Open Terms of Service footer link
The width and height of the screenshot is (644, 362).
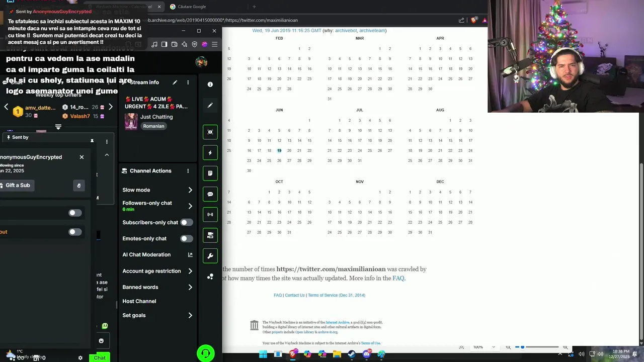[337, 295]
